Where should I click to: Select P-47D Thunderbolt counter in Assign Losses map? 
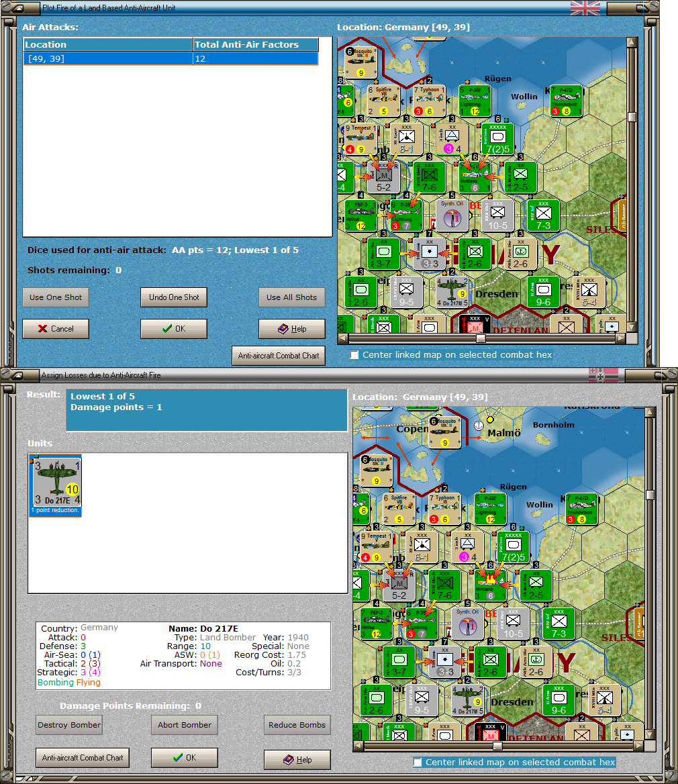[581, 509]
